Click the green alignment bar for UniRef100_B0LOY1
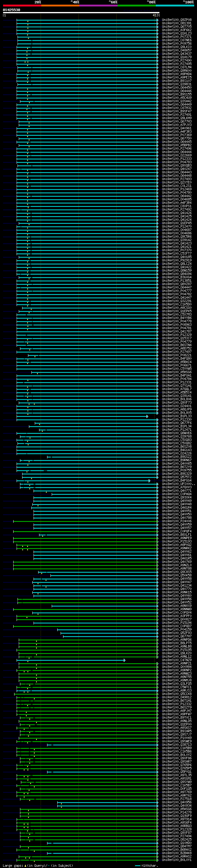197x868 pixels. coord(88,860)
